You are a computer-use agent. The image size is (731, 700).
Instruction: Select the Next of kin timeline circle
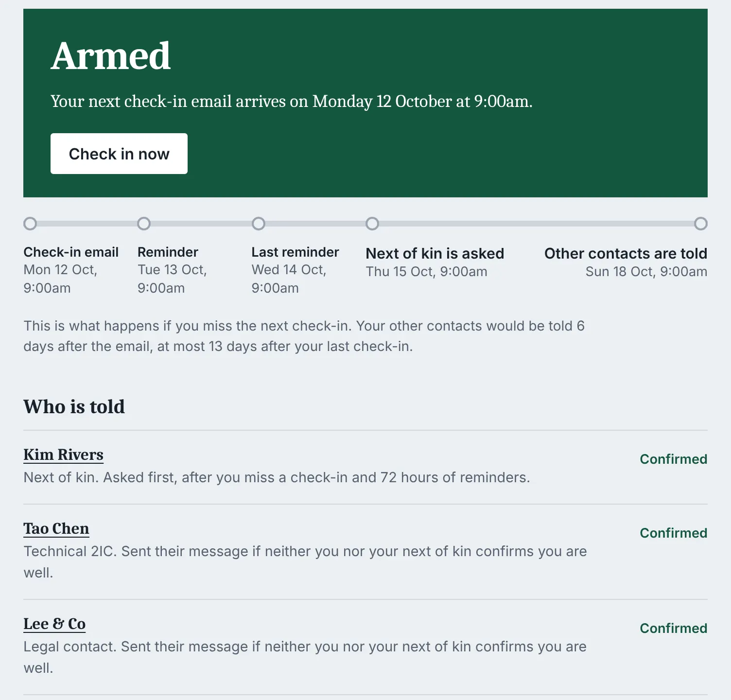(x=372, y=224)
